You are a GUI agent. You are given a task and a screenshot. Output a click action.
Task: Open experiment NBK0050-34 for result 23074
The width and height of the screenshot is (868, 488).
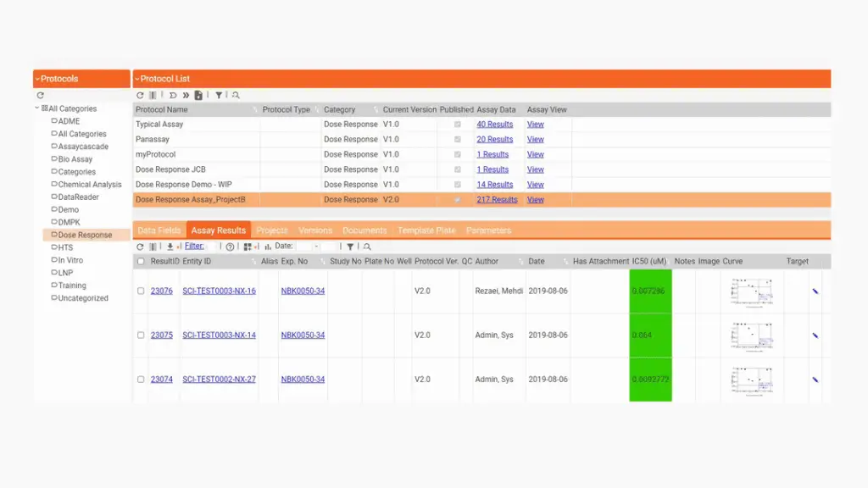click(303, 380)
